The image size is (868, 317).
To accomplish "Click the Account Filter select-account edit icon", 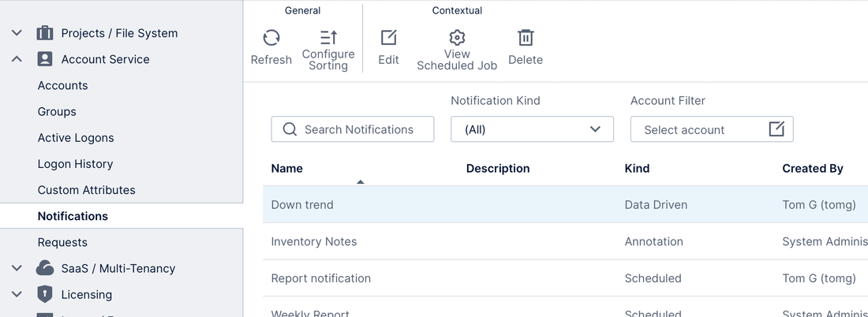I will (x=776, y=129).
